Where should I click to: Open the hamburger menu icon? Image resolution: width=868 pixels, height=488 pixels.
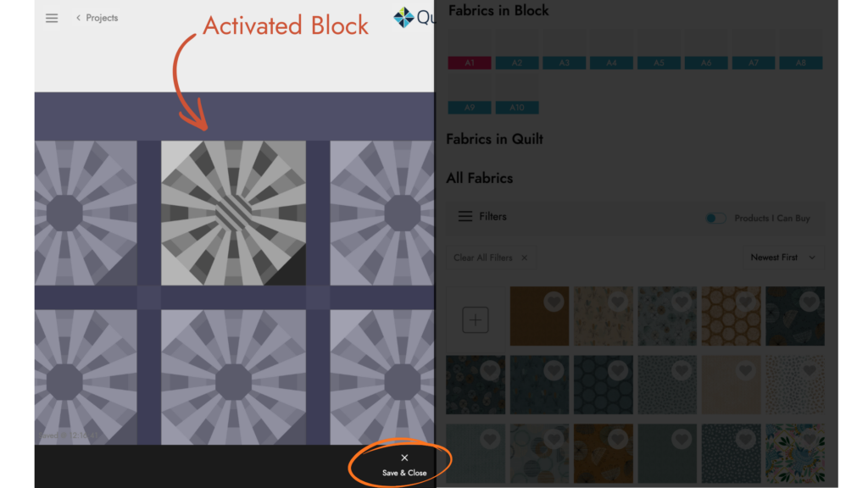point(52,19)
